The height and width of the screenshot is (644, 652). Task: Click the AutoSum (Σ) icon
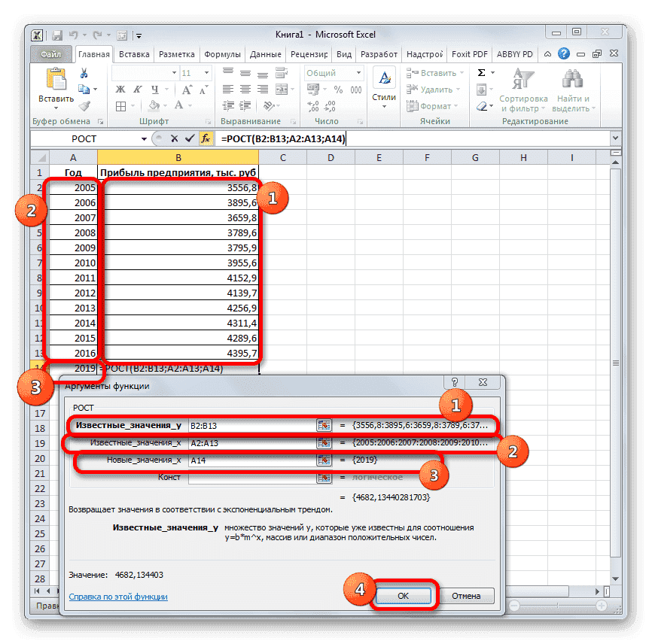click(481, 71)
